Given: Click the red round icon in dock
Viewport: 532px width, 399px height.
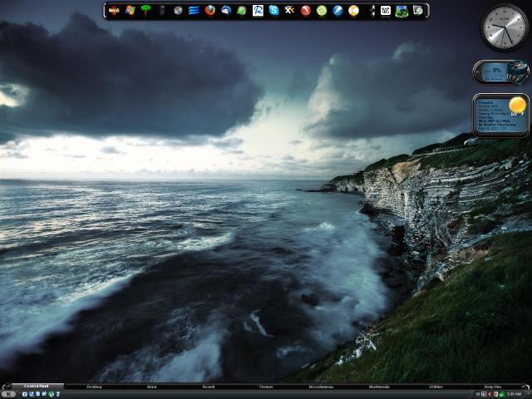Looking at the screenshot, I should (306, 11).
